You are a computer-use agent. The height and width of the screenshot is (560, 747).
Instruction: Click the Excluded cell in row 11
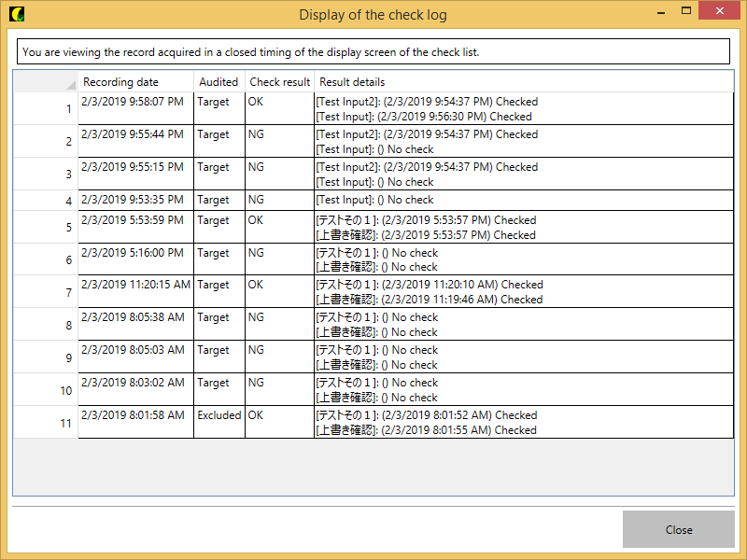218,415
